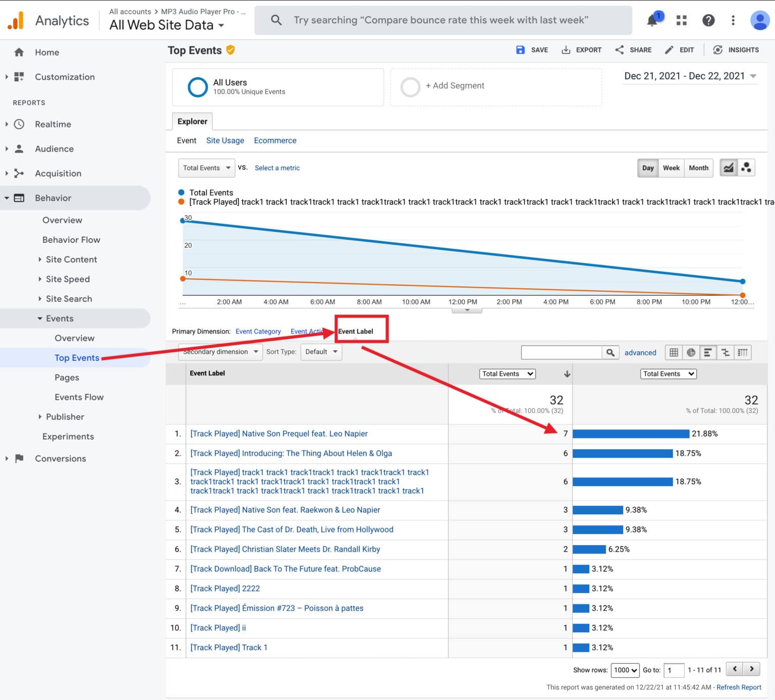Save the current report
This screenshot has height=700, width=775.
(531, 49)
